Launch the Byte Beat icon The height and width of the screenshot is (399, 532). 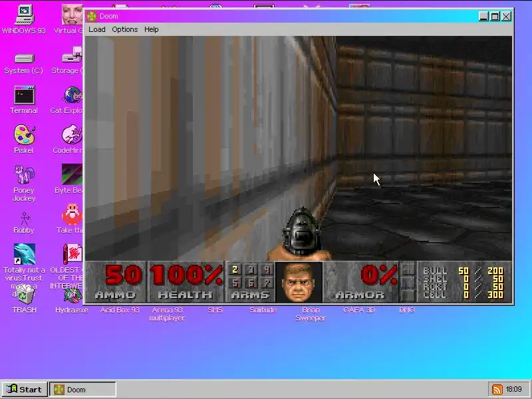pos(72,174)
